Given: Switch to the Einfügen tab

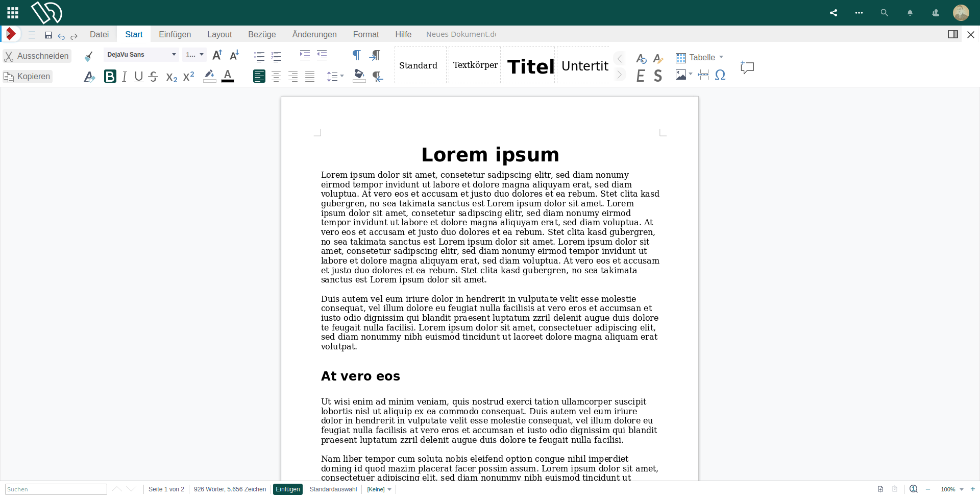Looking at the screenshot, I should [x=175, y=34].
